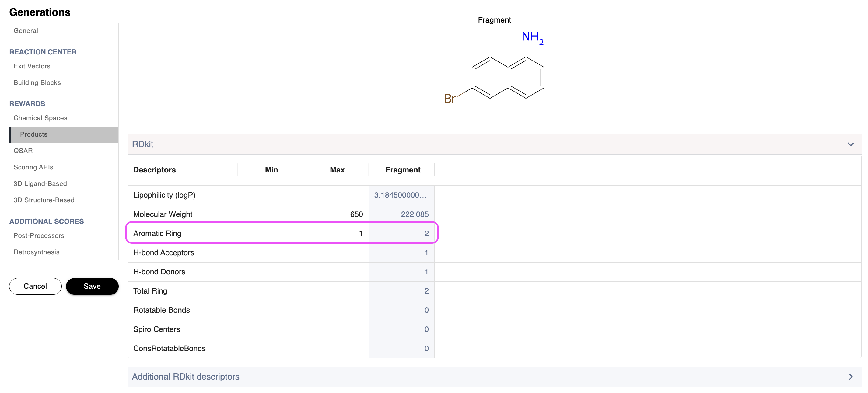Click the Max column header
Screen dimensions: 868x393
tap(337, 170)
